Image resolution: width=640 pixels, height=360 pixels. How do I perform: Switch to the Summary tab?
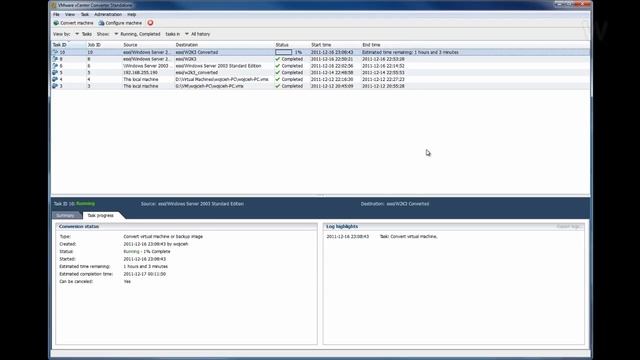pyautogui.click(x=65, y=216)
